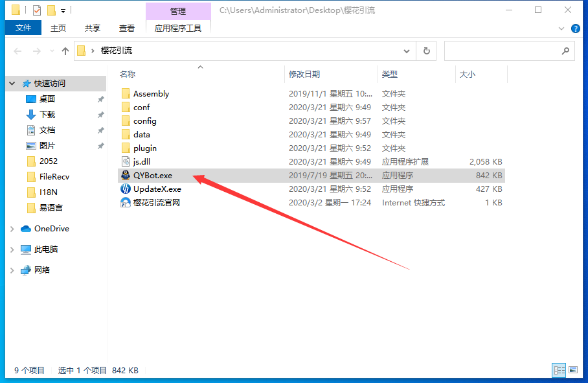The height and width of the screenshot is (383, 588).
Task: Click the properties checkmark quick-access icon
Action: coord(37,10)
